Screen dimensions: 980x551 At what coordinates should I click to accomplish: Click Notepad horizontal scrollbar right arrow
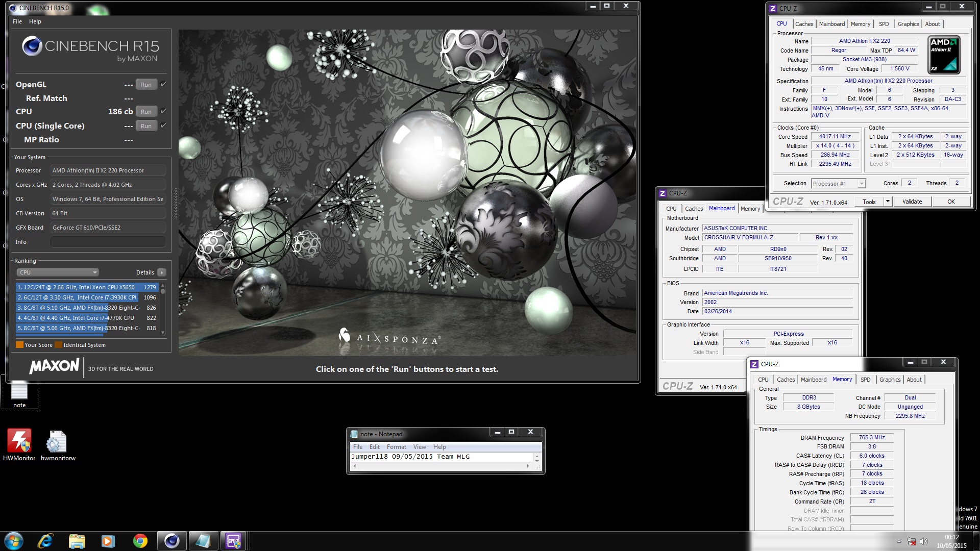point(528,466)
